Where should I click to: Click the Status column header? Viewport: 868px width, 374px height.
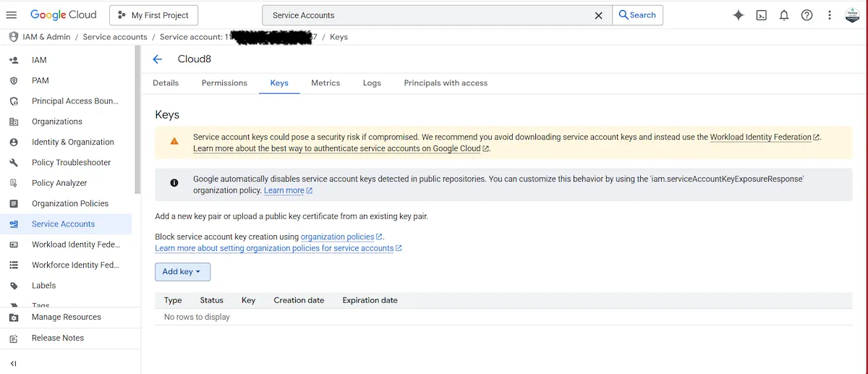coord(212,300)
